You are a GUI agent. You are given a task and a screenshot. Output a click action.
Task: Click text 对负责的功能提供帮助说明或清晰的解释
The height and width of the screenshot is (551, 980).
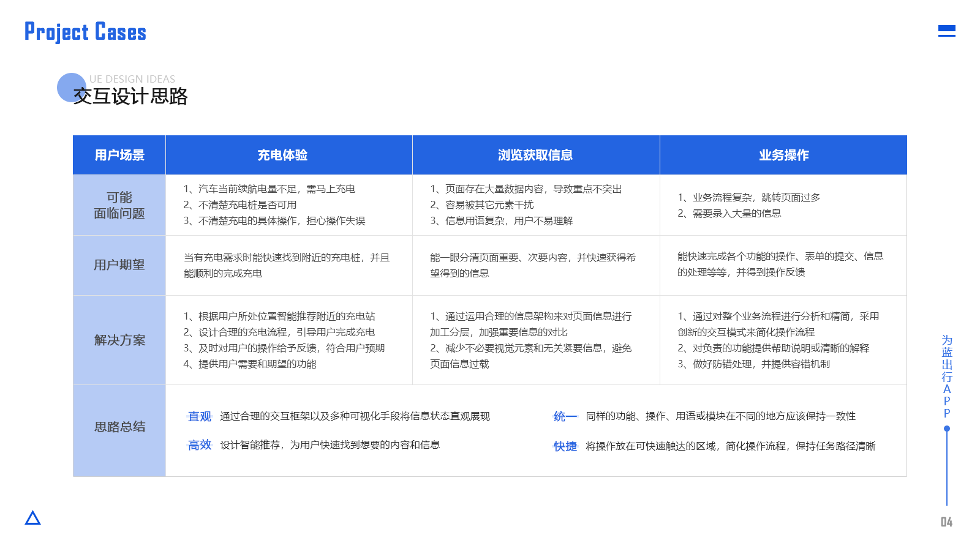coord(781,348)
